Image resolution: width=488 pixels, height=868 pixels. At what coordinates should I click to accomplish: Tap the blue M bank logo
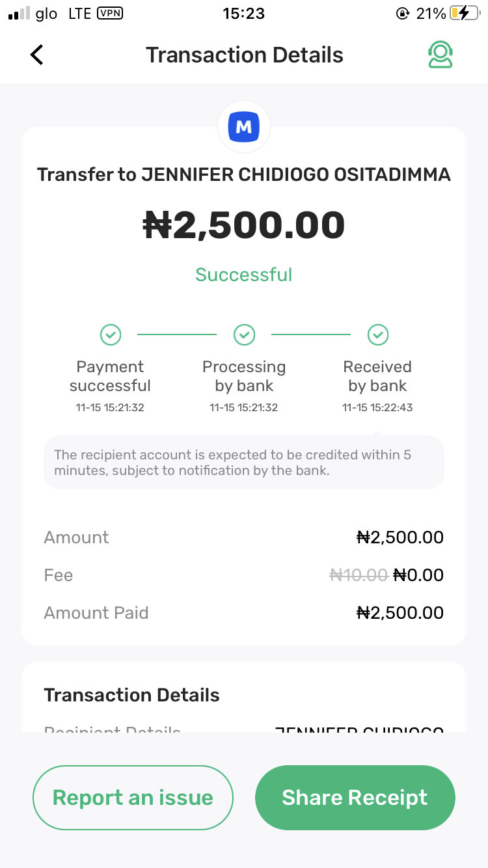(x=244, y=127)
